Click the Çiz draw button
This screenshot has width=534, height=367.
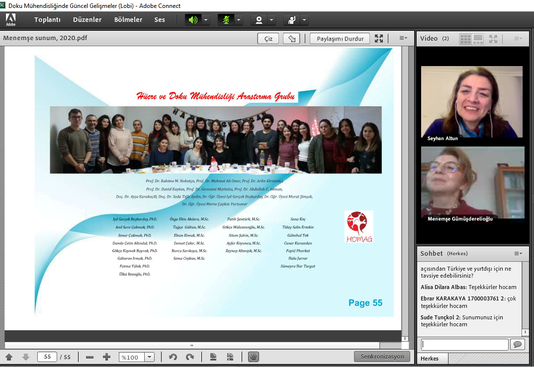tap(268, 38)
